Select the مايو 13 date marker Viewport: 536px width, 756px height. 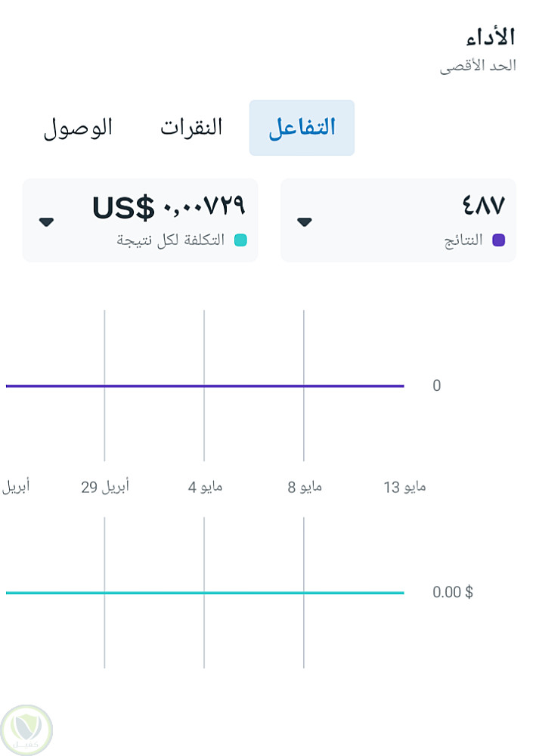tap(404, 487)
